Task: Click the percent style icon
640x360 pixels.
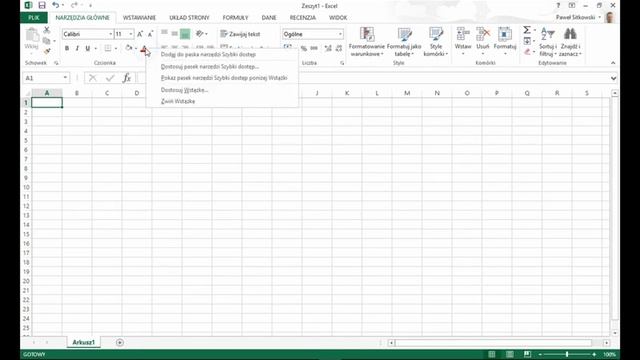Action: tap(304, 48)
